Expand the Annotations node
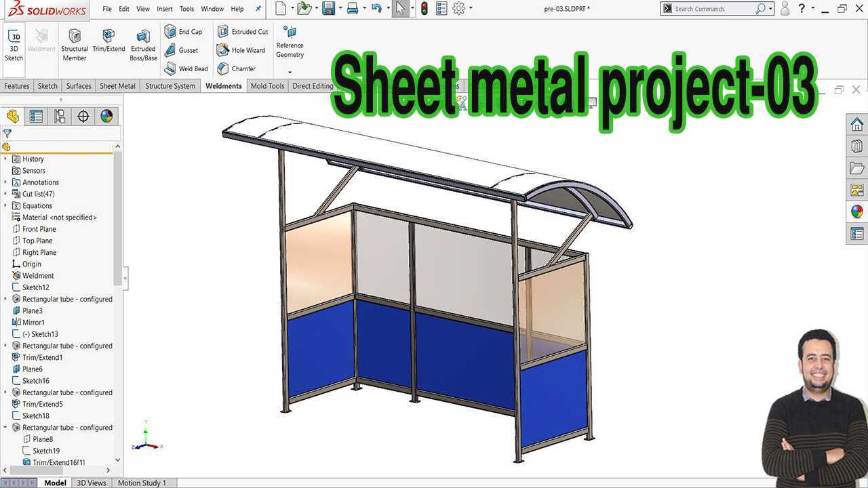Screen dimensions: 868x488 click(5, 182)
